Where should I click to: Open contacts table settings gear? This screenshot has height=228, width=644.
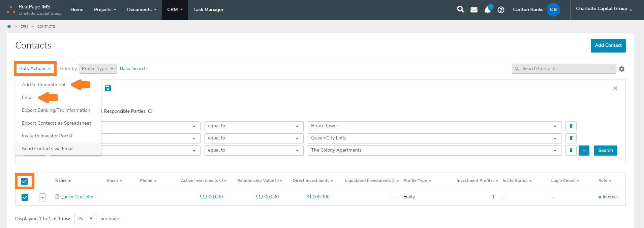pyautogui.click(x=622, y=69)
